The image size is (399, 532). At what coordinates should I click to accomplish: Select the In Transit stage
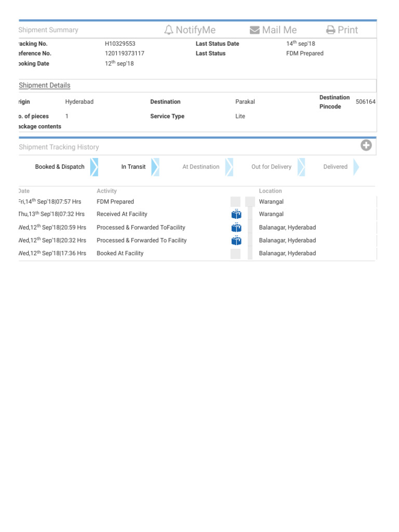[x=134, y=167]
